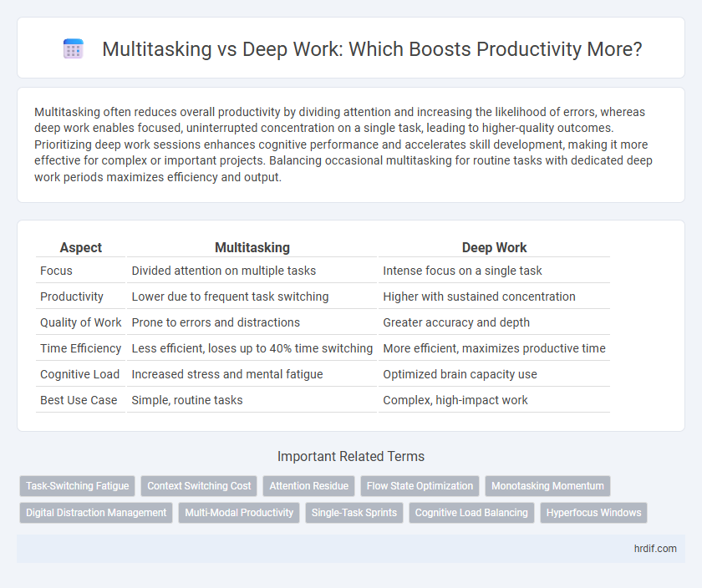Click the calendar icon beside the title
This screenshot has height=588, width=702.
point(73,48)
